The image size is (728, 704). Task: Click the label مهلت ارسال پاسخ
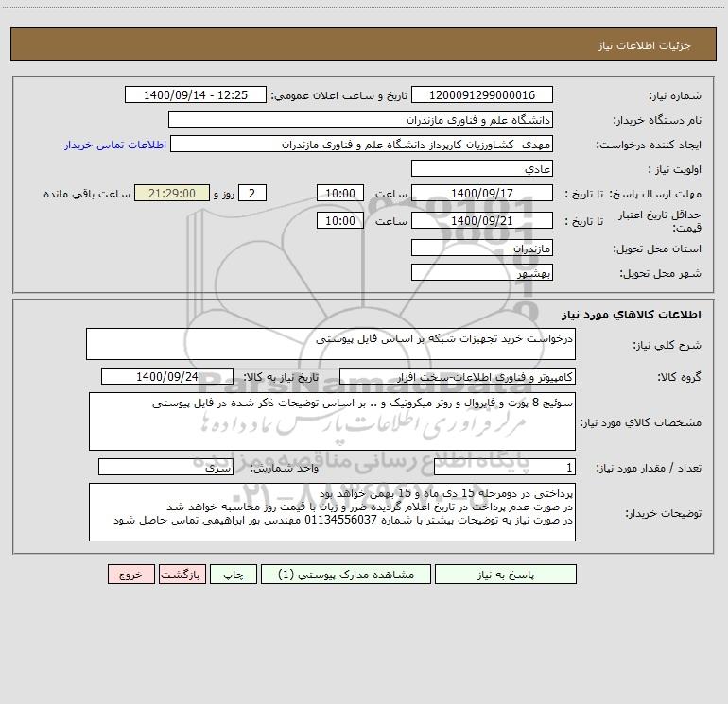coord(655,194)
